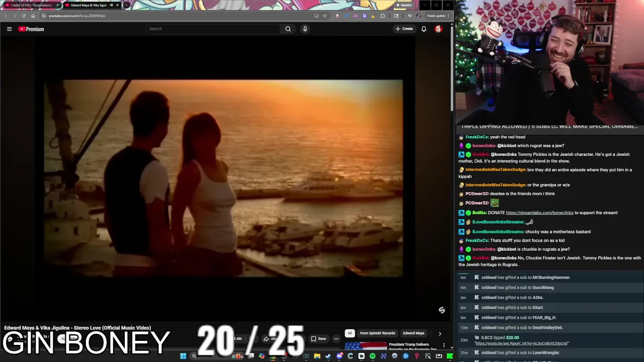This screenshot has width=644, height=362.
Task: Click PCGmer32 on the deedee message
Action: pyautogui.click(x=477, y=194)
